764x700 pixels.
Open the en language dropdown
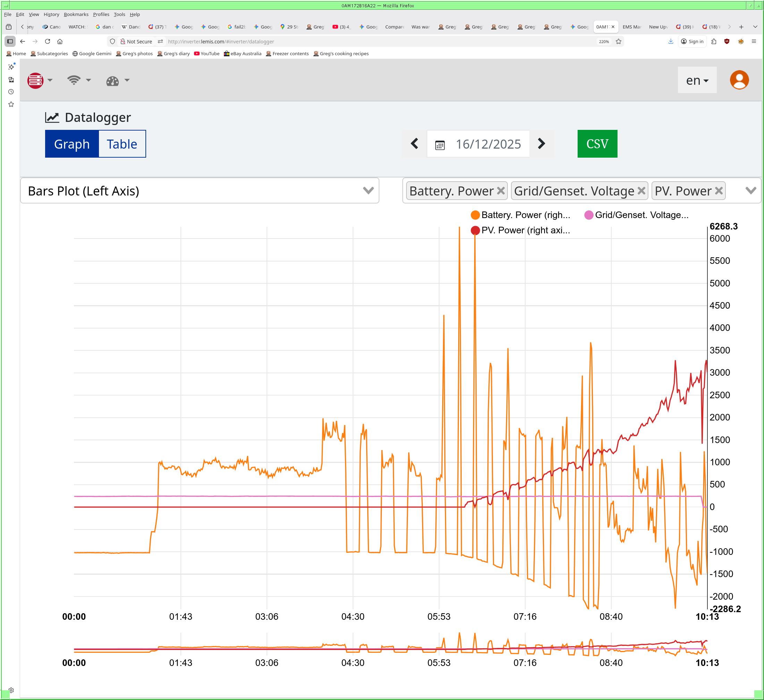[x=697, y=80]
